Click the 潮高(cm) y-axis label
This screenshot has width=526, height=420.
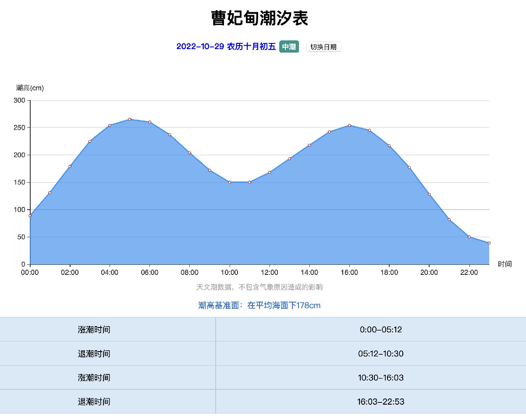(x=30, y=88)
